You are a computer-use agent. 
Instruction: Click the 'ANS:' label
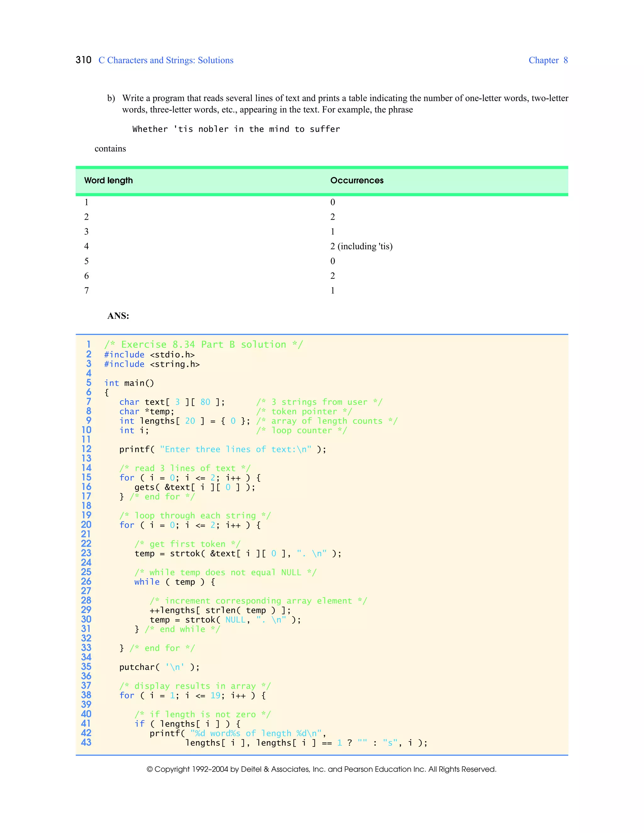click(118, 316)
